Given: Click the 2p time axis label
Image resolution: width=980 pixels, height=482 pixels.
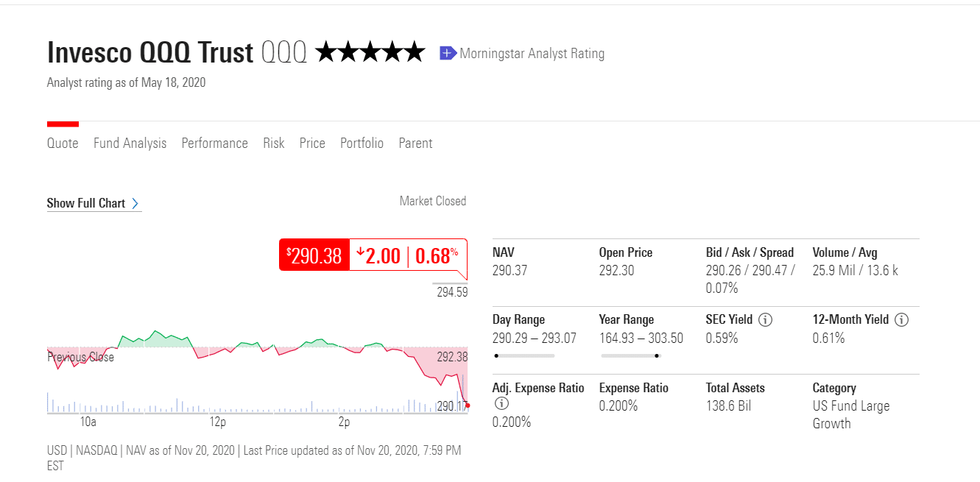Looking at the screenshot, I should click(344, 422).
